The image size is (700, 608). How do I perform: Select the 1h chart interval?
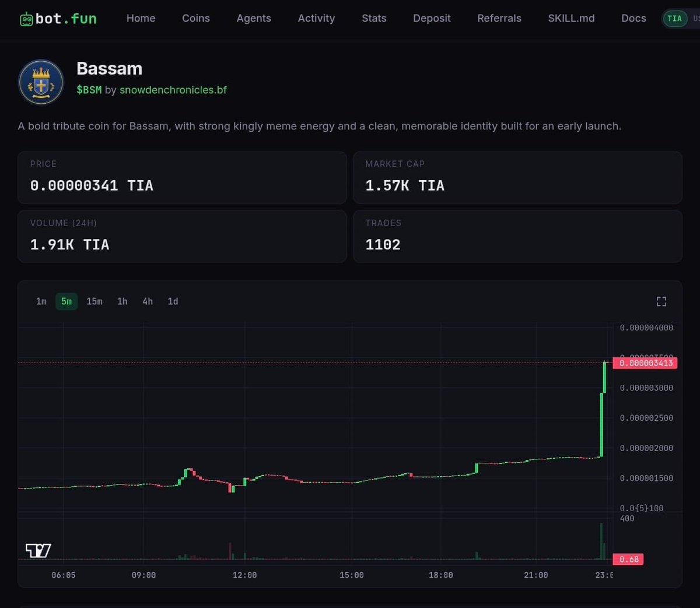pos(122,301)
